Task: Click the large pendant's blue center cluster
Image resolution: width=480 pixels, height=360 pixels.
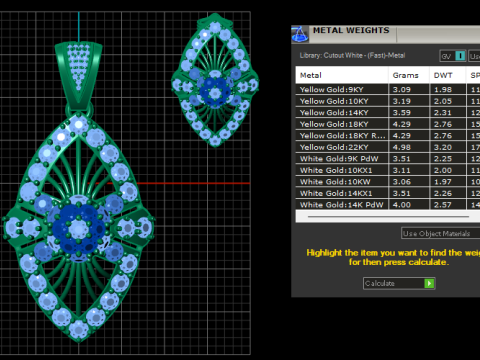Action: coord(79,229)
